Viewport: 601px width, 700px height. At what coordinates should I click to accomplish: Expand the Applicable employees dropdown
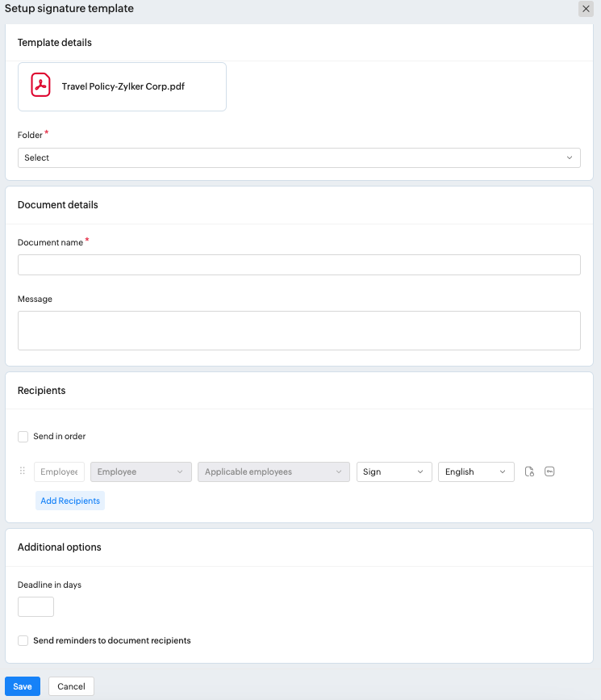274,472
